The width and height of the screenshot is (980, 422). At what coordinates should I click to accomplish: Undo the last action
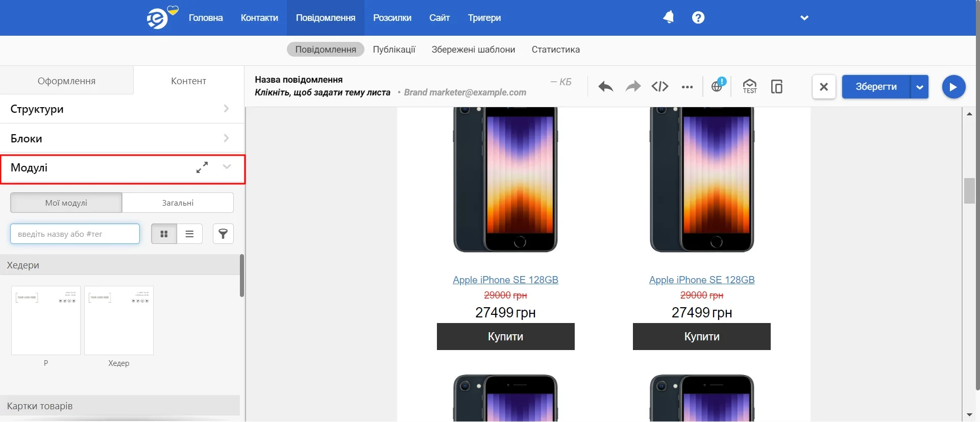[x=606, y=87]
